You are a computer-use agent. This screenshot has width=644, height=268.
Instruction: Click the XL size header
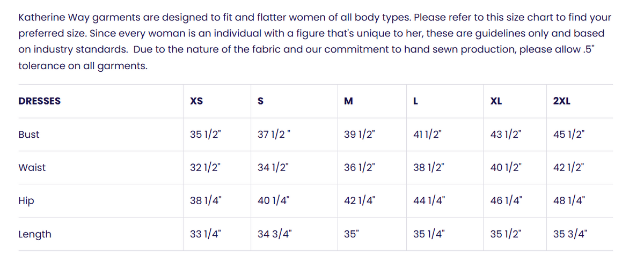(x=496, y=101)
